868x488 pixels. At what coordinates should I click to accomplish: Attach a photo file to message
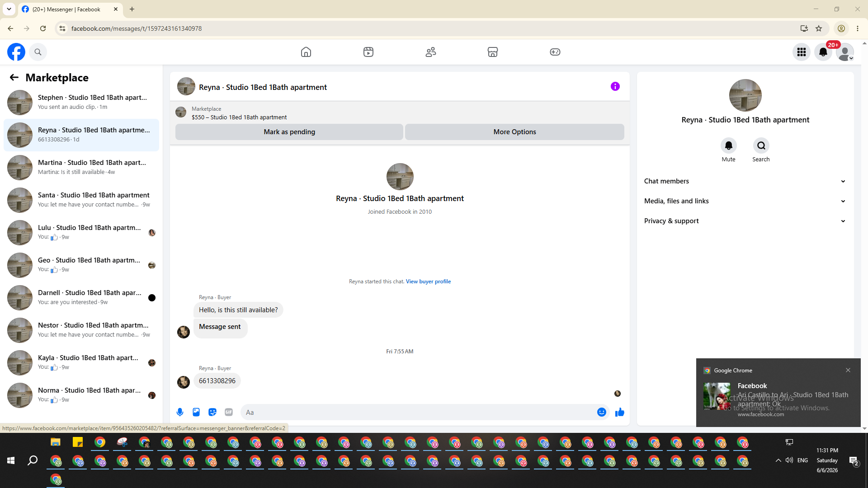pyautogui.click(x=196, y=412)
